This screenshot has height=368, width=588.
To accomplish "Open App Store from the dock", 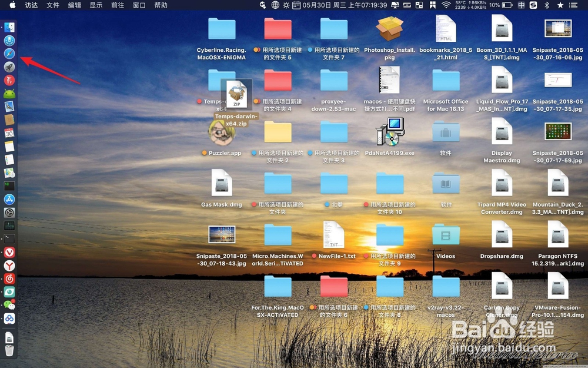I will (x=9, y=200).
